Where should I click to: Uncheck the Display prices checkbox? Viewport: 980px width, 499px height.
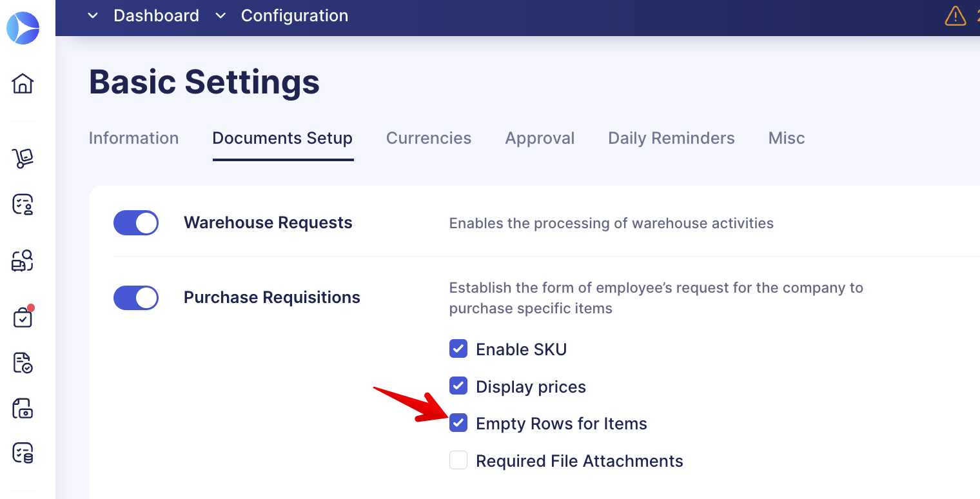tap(458, 386)
